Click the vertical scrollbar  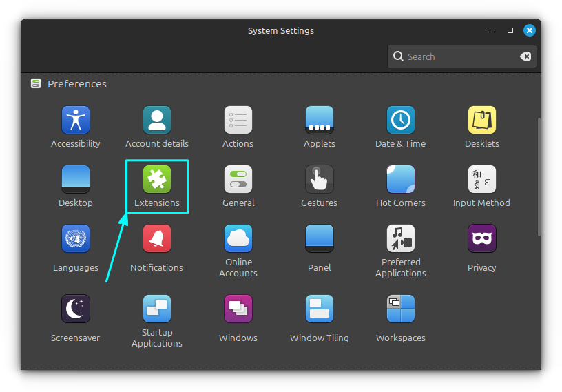pyautogui.click(x=539, y=177)
